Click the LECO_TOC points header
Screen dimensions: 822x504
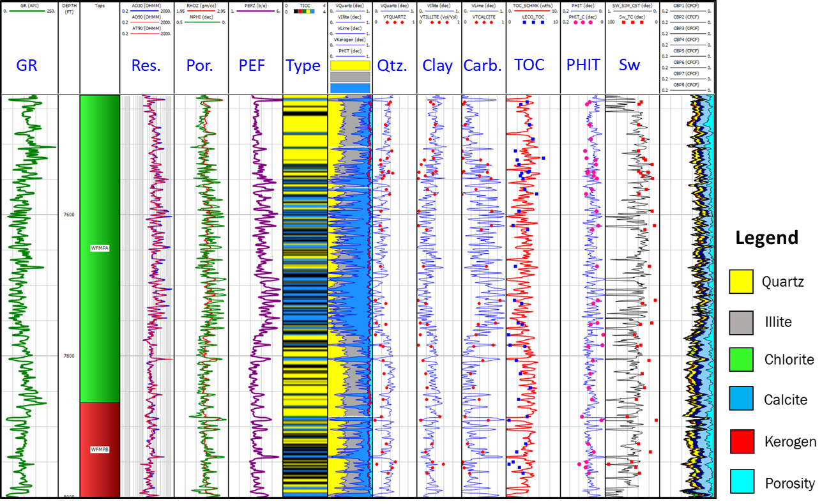coord(533,17)
